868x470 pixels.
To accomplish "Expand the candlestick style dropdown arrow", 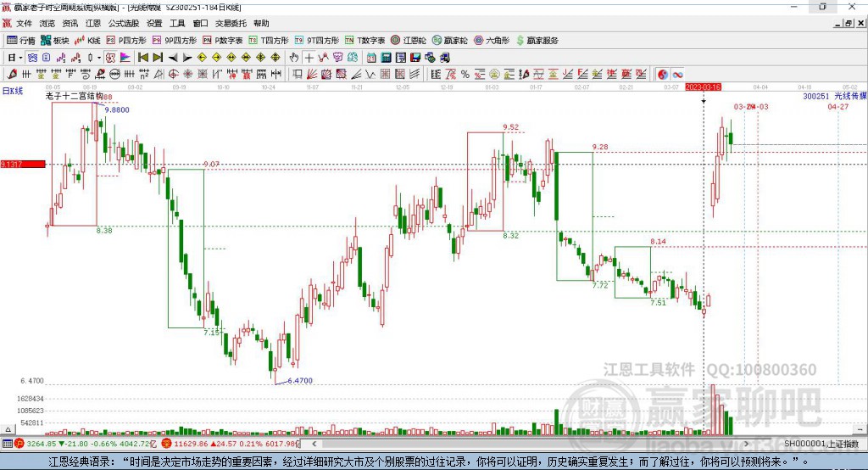I will tap(99, 58).
